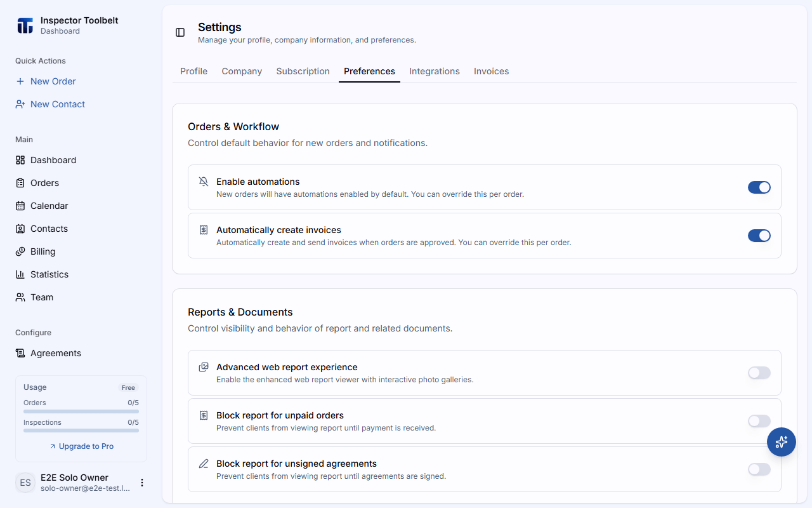Image resolution: width=812 pixels, height=508 pixels.
Task: Click the Inspections usage progress bar
Action: coord(81,431)
